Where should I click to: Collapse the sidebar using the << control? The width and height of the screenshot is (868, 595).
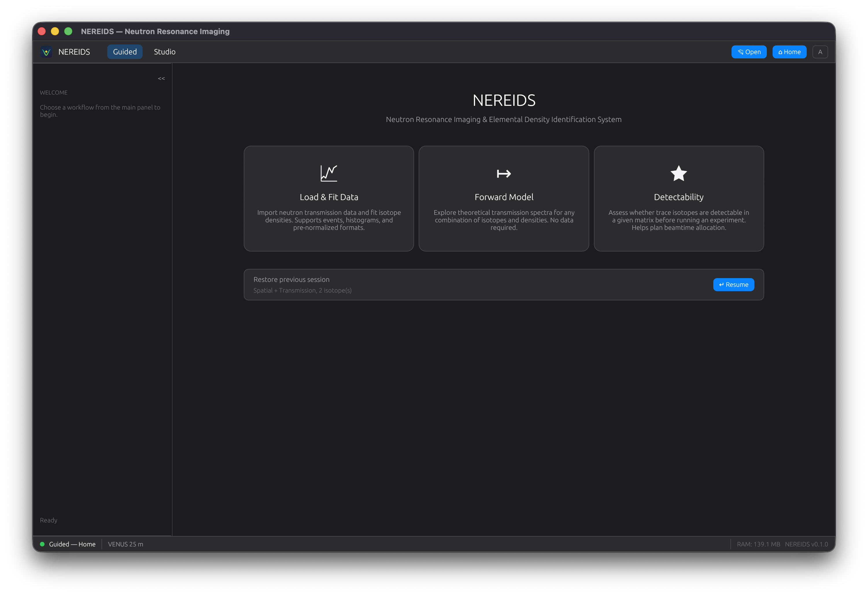161,78
